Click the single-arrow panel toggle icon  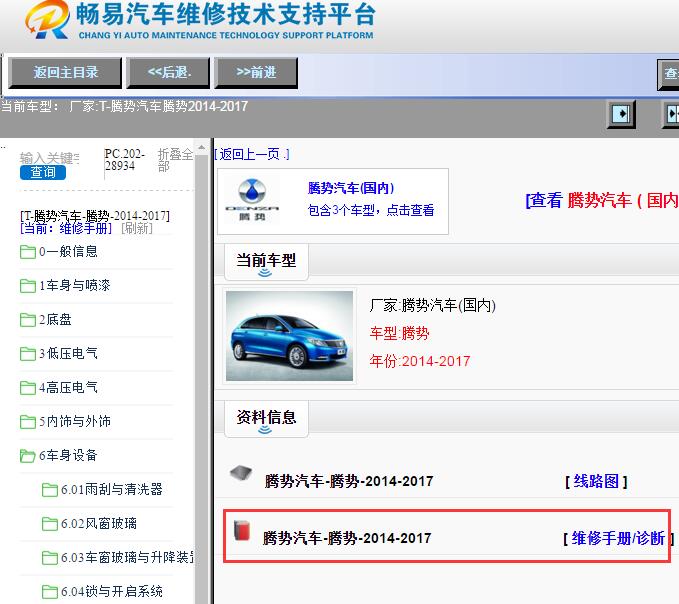(621, 114)
